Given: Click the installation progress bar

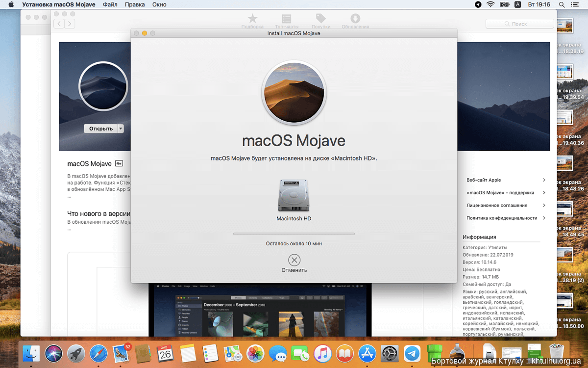Looking at the screenshot, I should (x=294, y=234).
